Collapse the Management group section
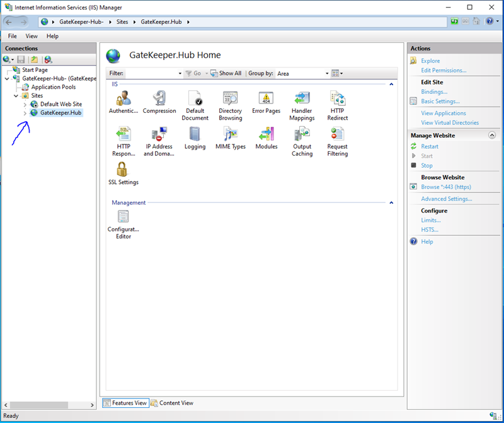The width and height of the screenshot is (504, 423). tap(391, 202)
